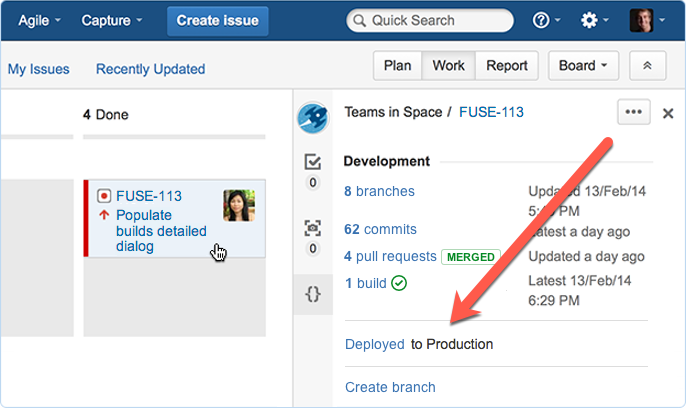
Task: Open FUSE-113 link in detail header
Action: (x=491, y=112)
